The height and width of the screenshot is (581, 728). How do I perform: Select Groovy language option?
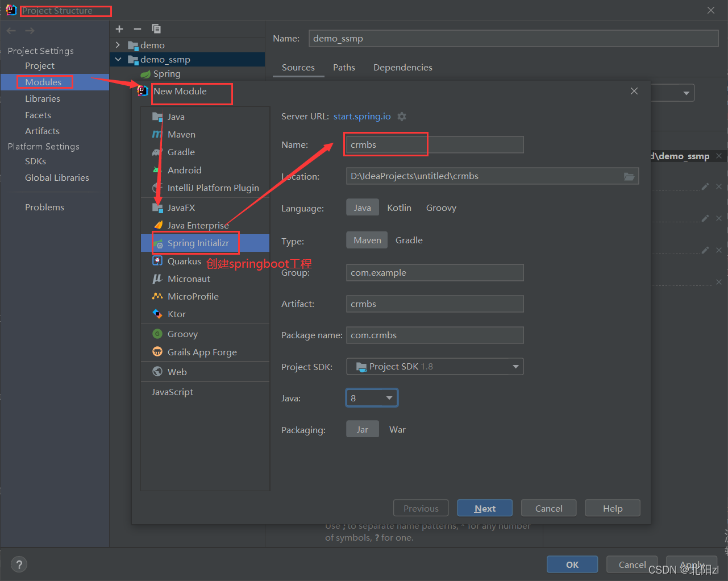(x=441, y=208)
